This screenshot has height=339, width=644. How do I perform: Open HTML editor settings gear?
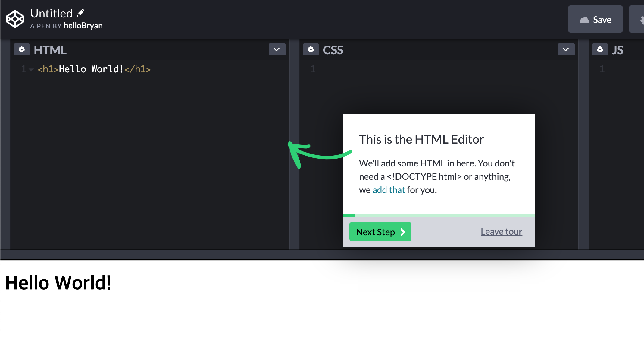point(22,50)
